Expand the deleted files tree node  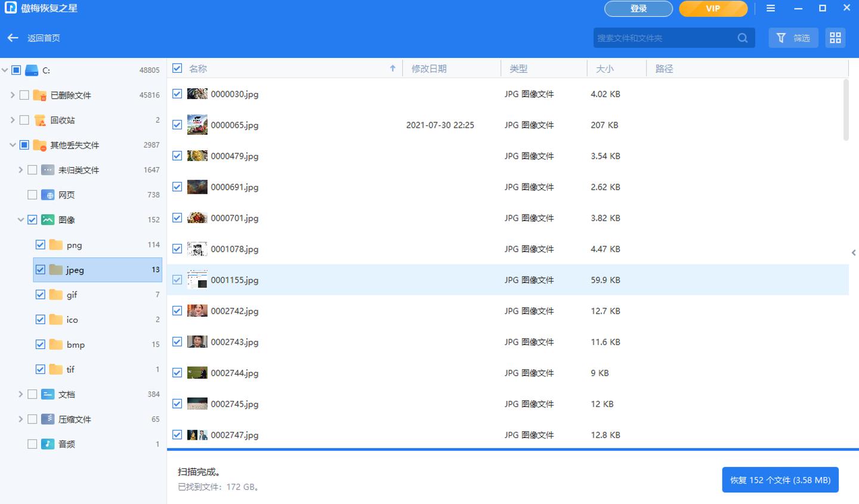tap(13, 95)
